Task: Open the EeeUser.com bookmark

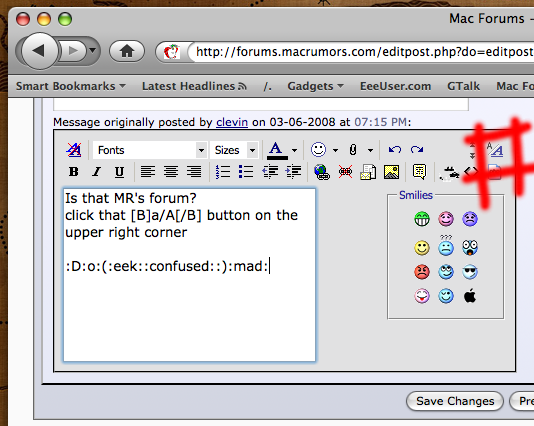Action: pyautogui.click(x=395, y=86)
